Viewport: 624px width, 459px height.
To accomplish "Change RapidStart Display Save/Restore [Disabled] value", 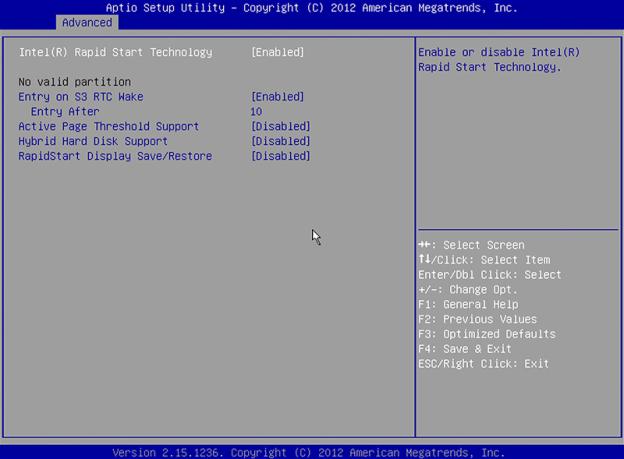I will (281, 156).
